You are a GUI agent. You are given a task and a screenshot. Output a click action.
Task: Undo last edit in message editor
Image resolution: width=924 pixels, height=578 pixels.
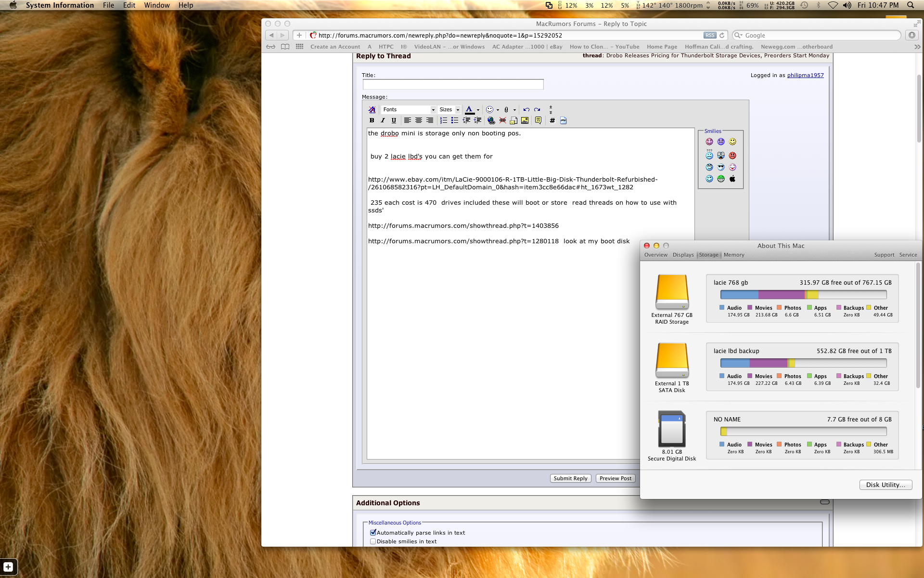526,110
